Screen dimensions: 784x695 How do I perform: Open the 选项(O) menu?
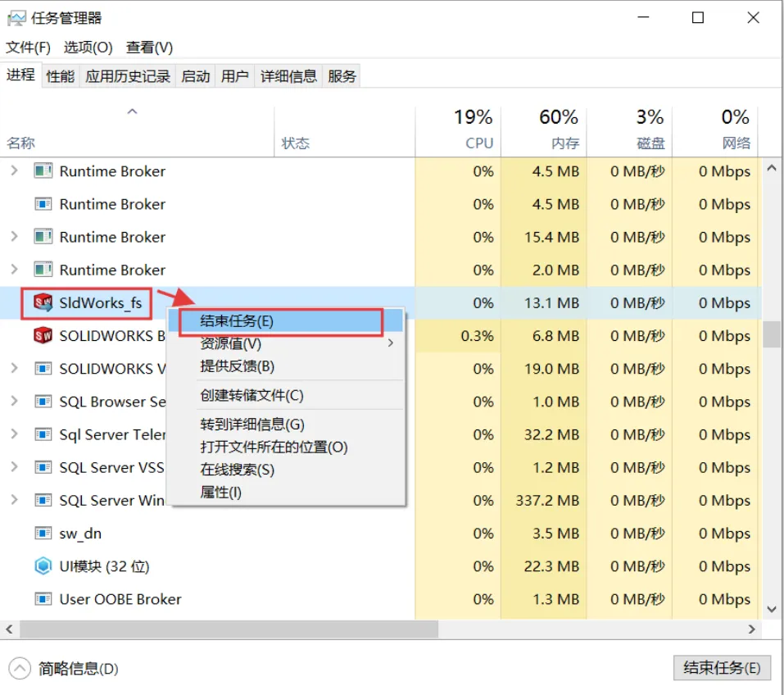click(x=88, y=48)
